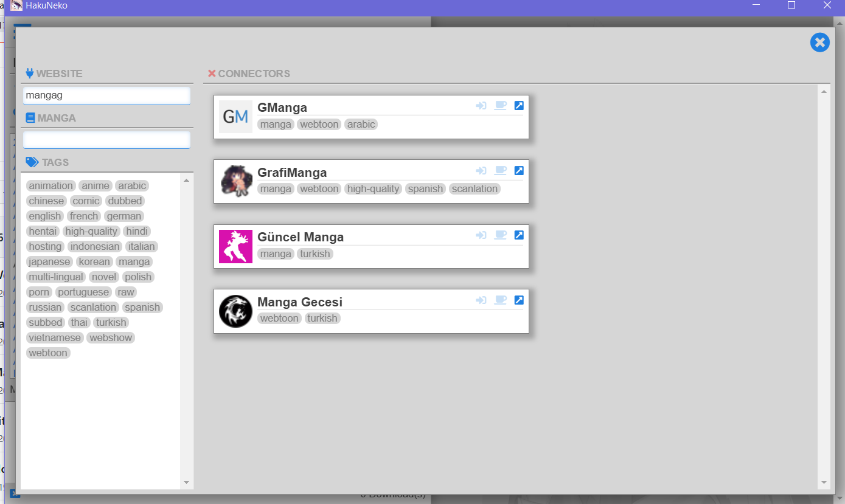Click the plug icon next to WEBSITE
Viewport: 845px width, 504px height.
click(29, 72)
